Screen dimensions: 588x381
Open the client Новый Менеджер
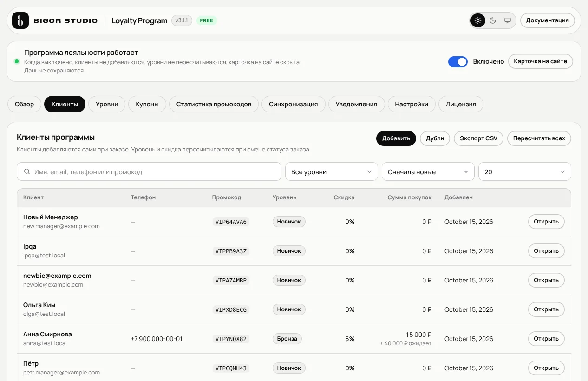click(x=546, y=222)
